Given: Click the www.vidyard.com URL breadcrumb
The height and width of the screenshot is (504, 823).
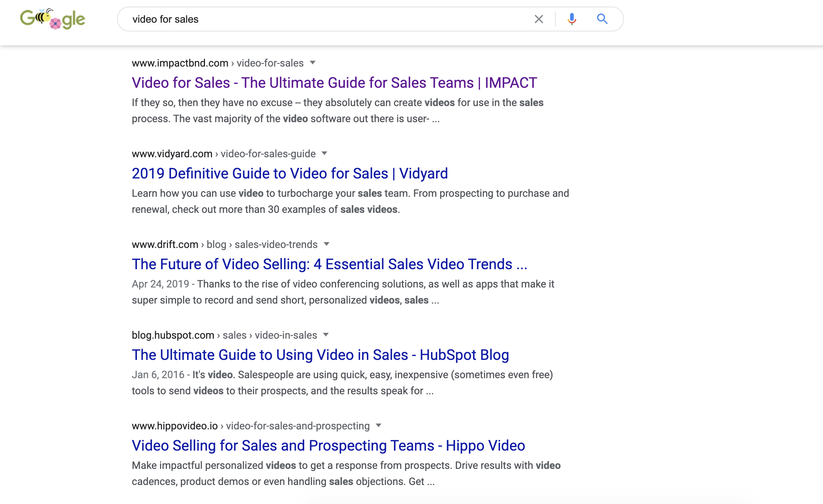Looking at the screenshot, I should coord(224,154).
